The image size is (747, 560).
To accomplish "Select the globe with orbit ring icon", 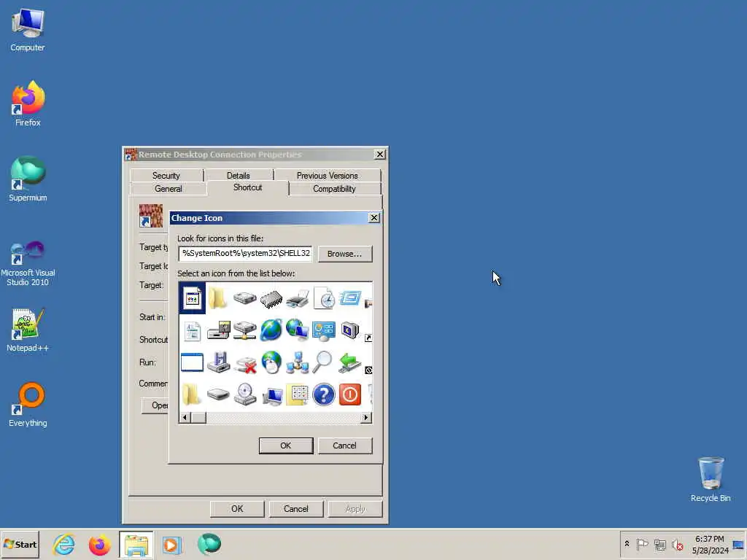I will (271, 330).
